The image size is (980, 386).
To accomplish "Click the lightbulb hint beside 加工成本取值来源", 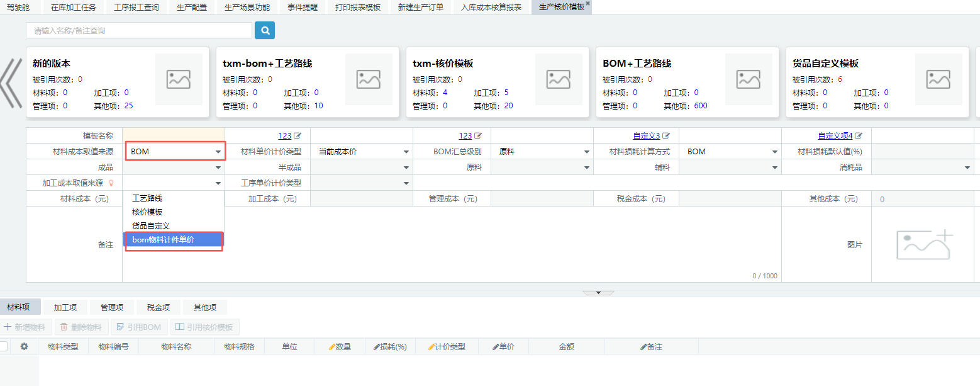I will [x=111, y=183].
